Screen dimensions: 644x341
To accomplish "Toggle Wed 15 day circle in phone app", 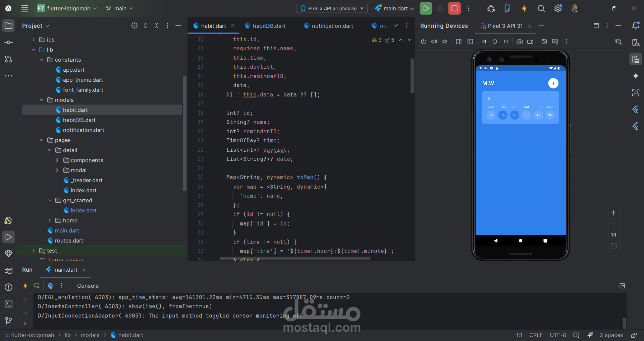I will click(491, 115).
